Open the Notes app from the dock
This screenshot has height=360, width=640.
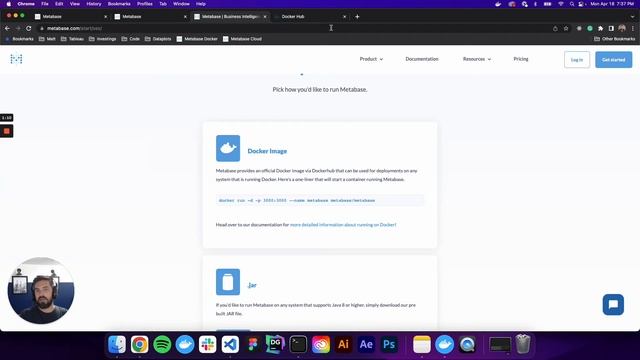[422, 344]
